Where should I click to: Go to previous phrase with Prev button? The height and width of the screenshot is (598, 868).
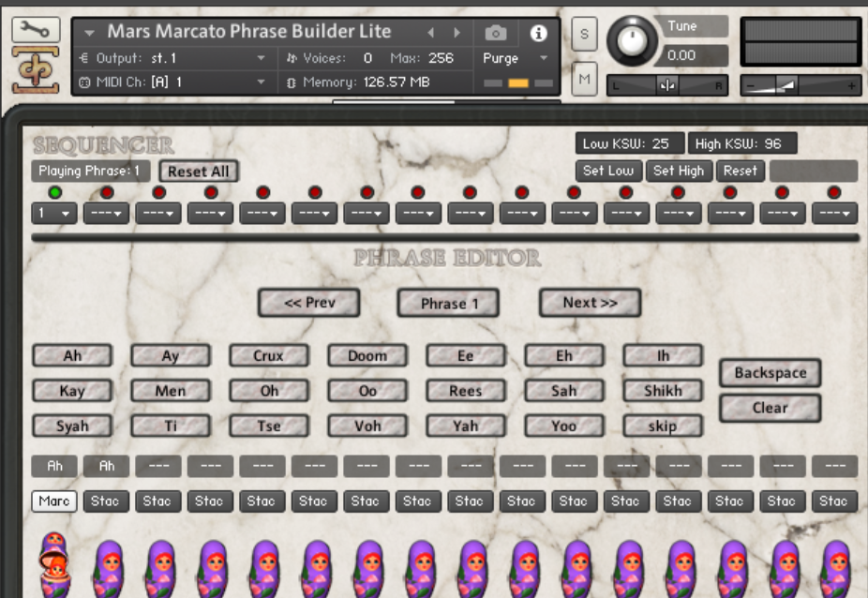tap(309, 303)
